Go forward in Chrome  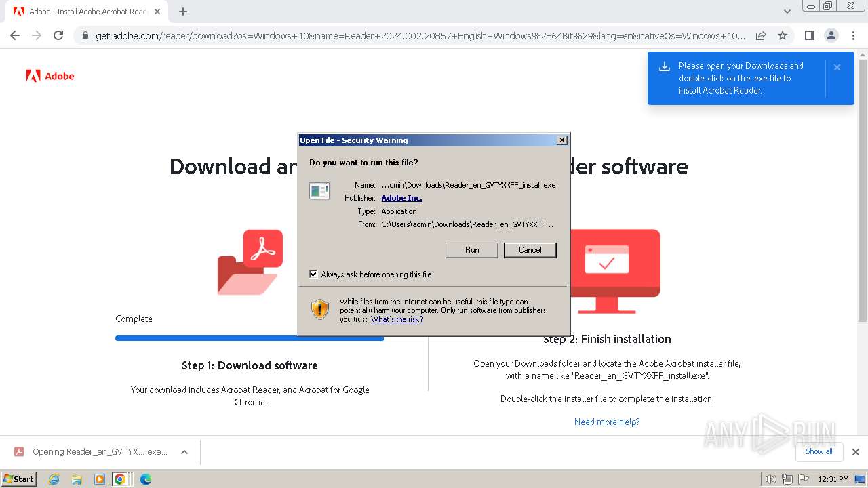(x=37, y=35)
